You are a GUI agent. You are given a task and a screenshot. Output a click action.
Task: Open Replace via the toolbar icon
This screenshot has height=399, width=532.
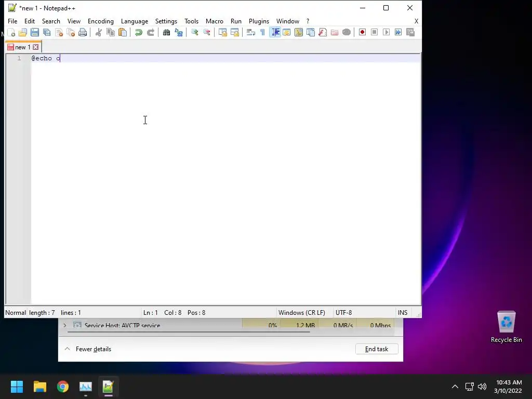[179, 32]
